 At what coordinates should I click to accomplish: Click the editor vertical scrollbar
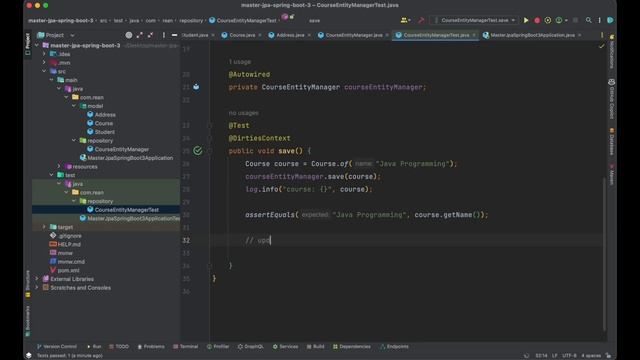point(604,254)
